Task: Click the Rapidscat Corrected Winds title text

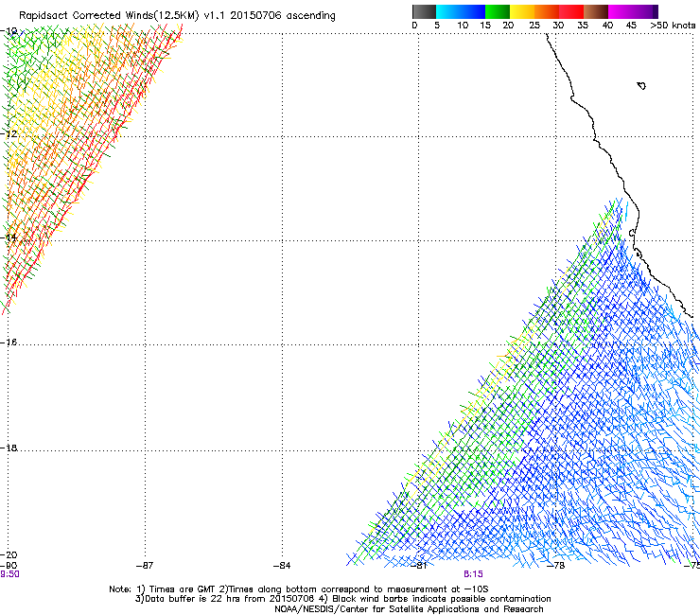Action: point(177,16)
